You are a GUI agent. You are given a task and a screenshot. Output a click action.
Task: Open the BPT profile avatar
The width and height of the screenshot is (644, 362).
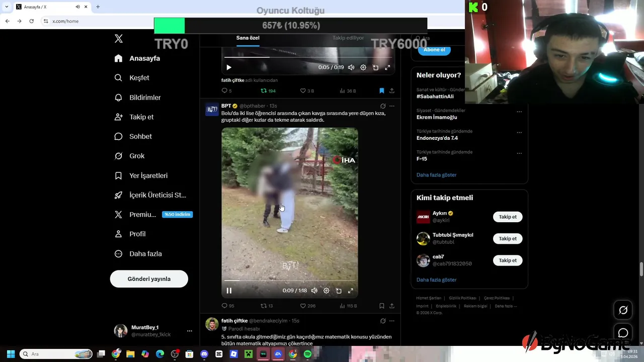point(212,109)
